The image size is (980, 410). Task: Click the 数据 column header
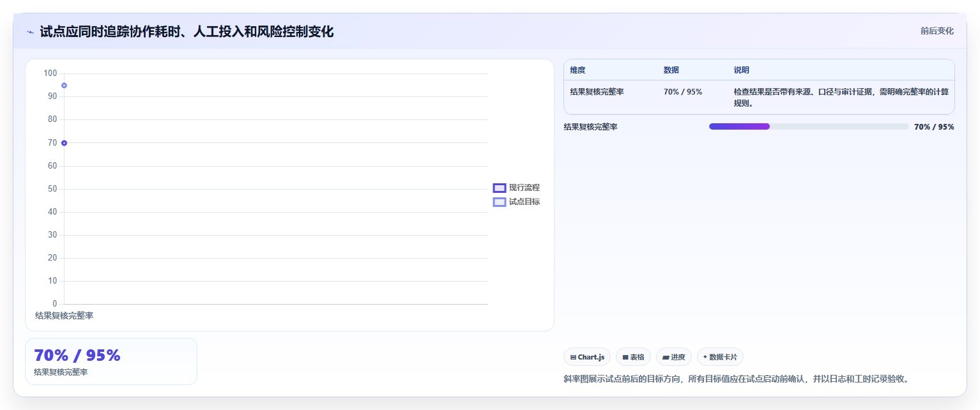pos(671,70)
